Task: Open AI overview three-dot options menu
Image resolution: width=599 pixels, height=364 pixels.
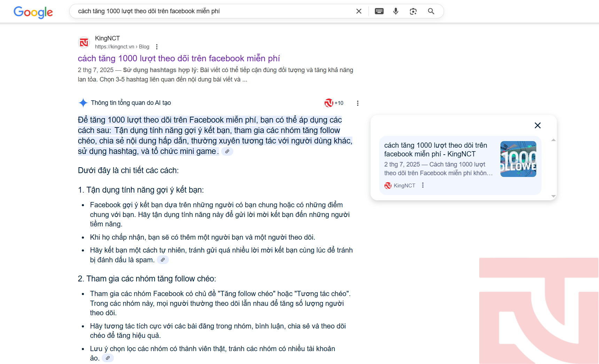Action: pyautogui.click(x=358, y=103)
